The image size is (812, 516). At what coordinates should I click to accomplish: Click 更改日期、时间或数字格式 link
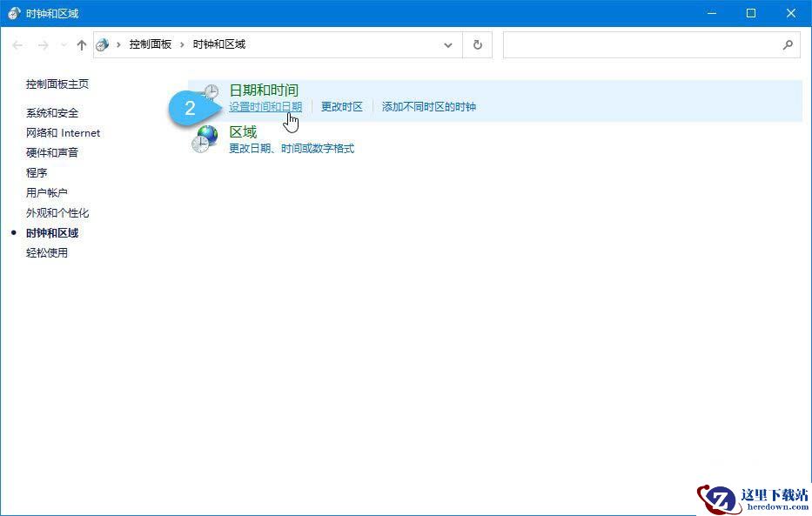tap(292, 149)
